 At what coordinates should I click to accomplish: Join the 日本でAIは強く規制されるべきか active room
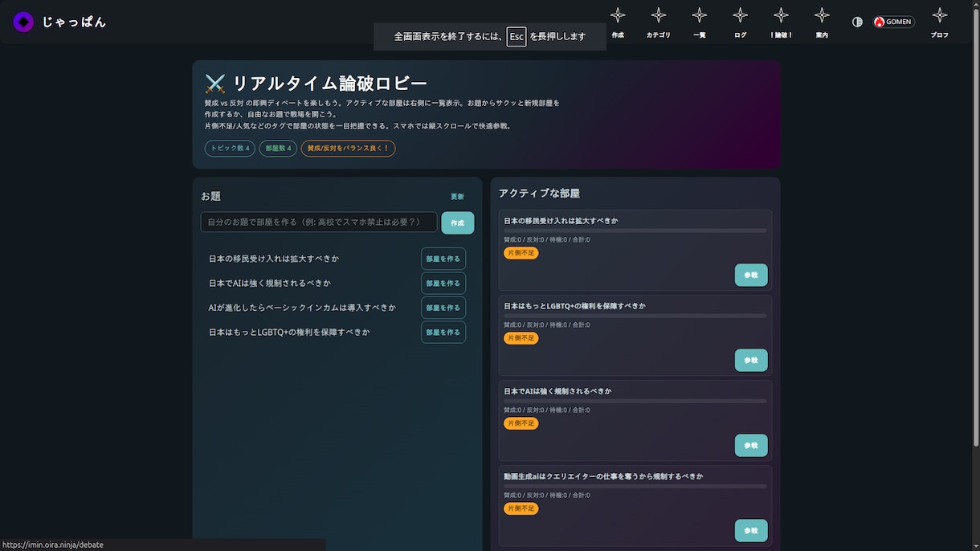pos(751,445)
